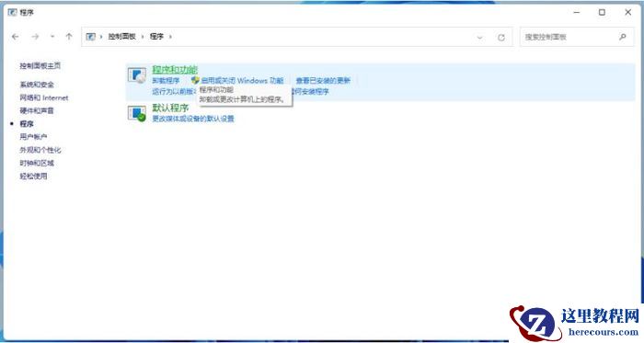Open 系统和安全 category
644x343 pixels.
[37, 85]
